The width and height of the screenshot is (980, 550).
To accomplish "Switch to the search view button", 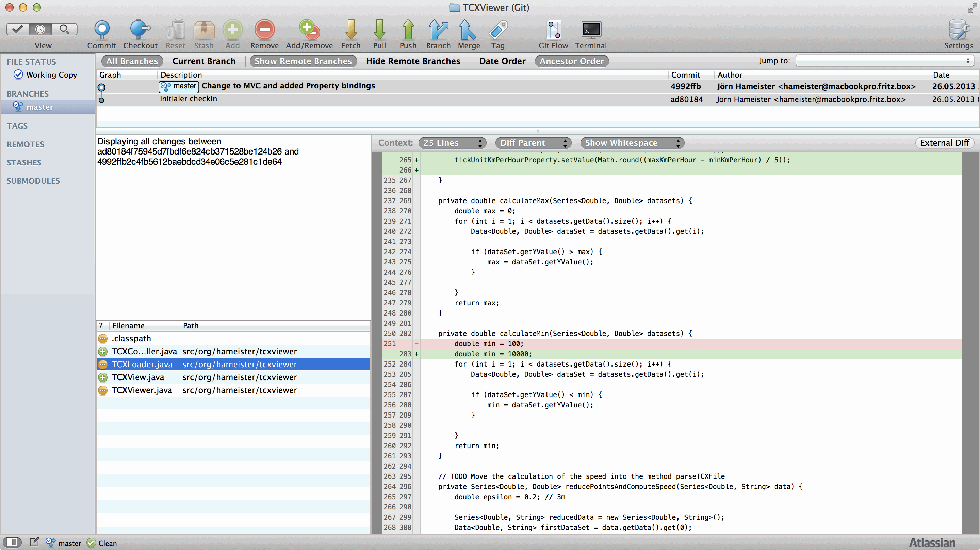I will (64, 29).
